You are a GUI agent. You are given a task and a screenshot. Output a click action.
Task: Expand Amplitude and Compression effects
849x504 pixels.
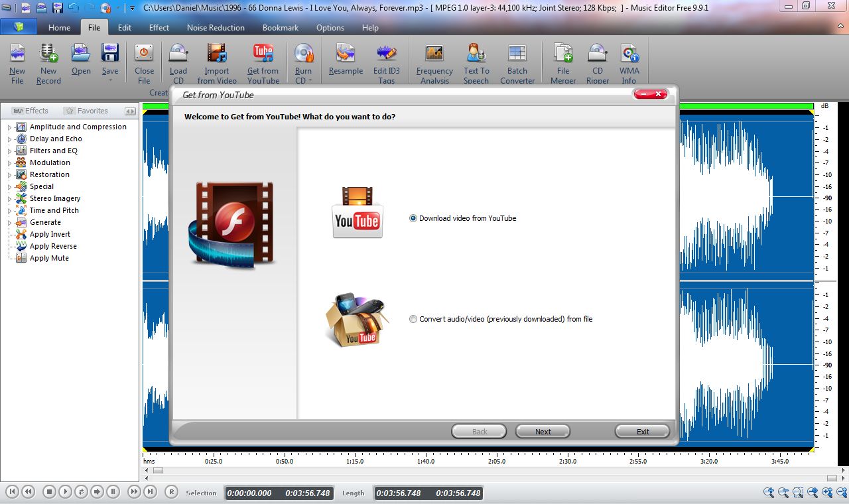tap(9, 127)
